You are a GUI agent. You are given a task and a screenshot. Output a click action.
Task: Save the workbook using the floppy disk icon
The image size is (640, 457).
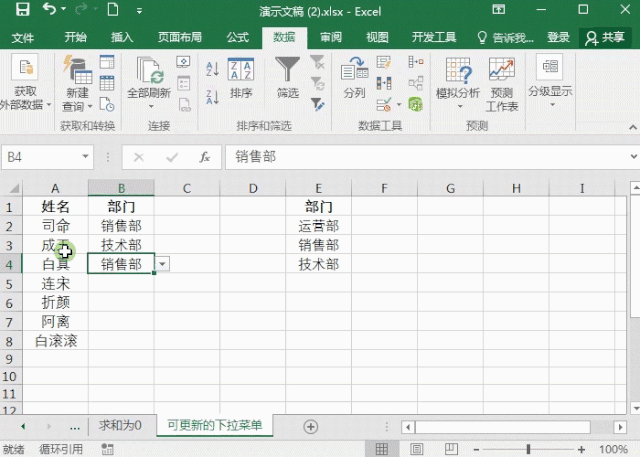(x=22, y=9)
